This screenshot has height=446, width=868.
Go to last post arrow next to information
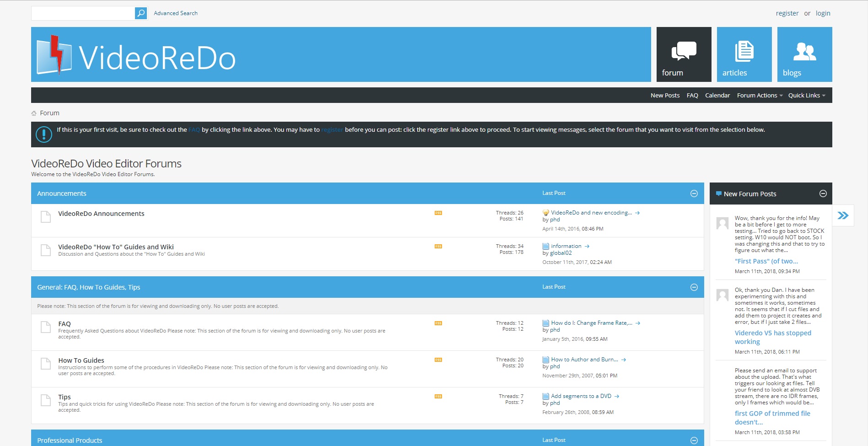coord(587,247)
